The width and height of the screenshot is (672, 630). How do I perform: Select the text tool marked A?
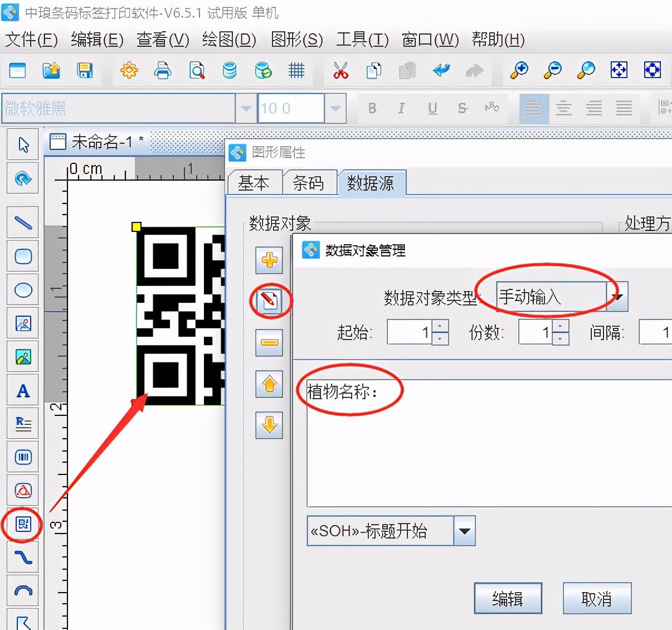pos(23,390)
